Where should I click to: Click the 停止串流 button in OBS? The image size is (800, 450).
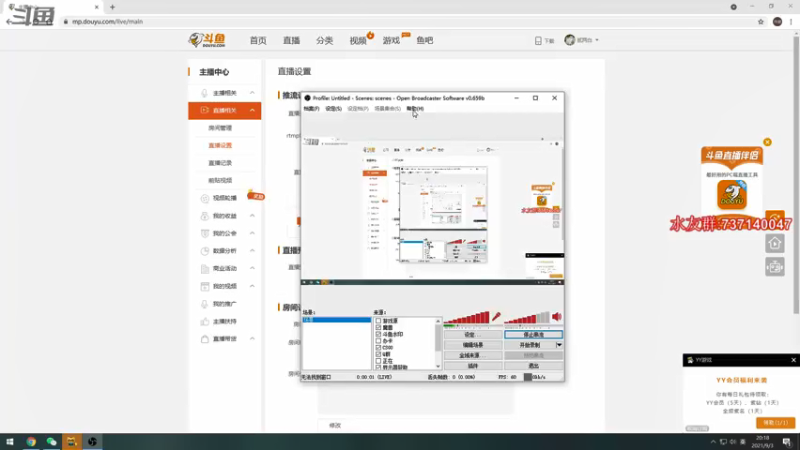(534, 335)
